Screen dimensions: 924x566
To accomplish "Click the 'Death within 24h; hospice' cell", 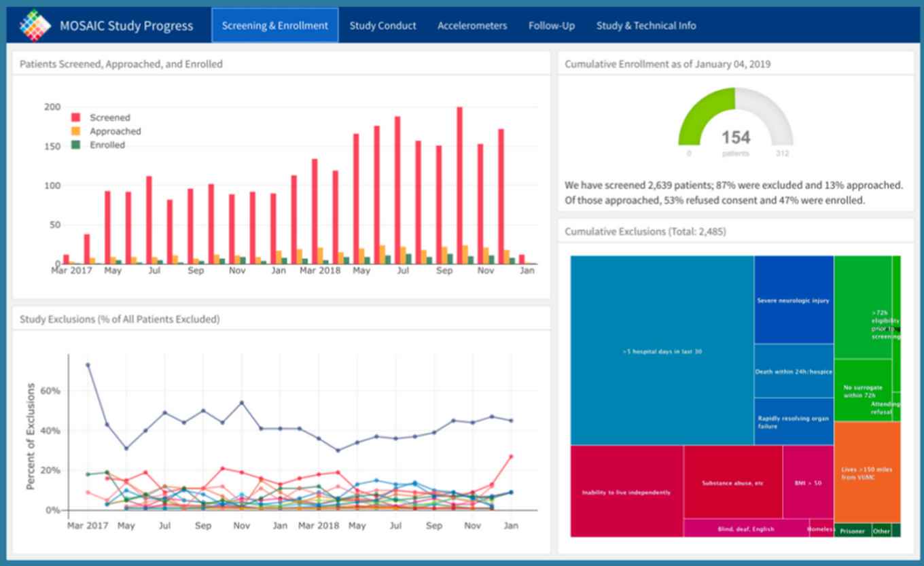I will [794, 372].
